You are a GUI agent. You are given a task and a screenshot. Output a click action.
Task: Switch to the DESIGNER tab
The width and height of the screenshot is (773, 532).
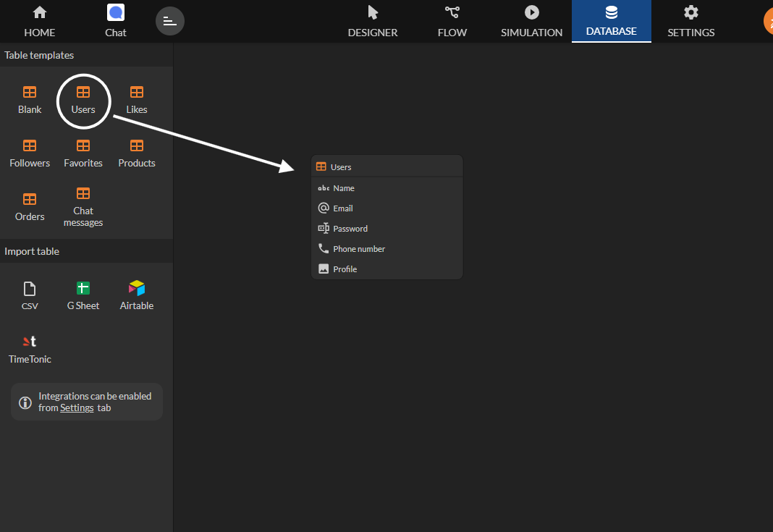click(x=373, y=21)
